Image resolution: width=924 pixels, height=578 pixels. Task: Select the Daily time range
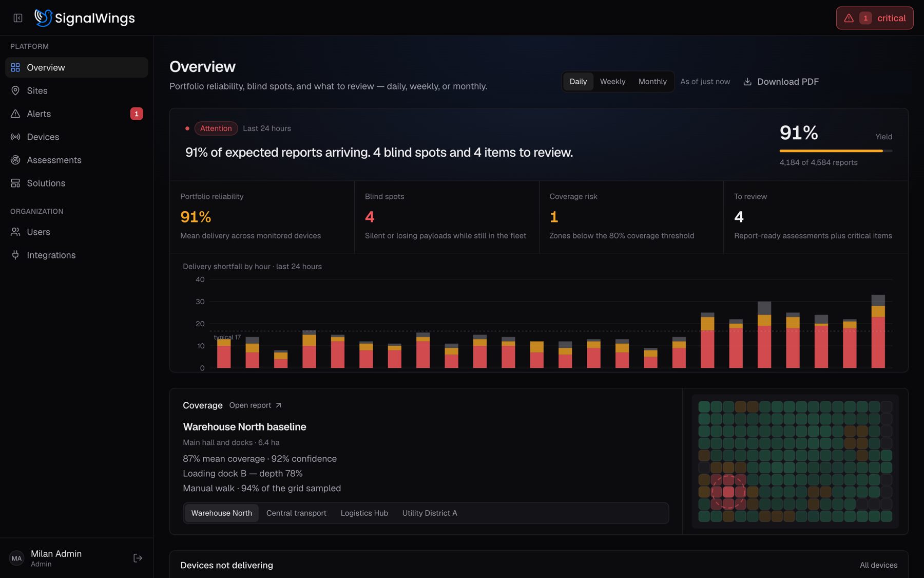point(578,82)
